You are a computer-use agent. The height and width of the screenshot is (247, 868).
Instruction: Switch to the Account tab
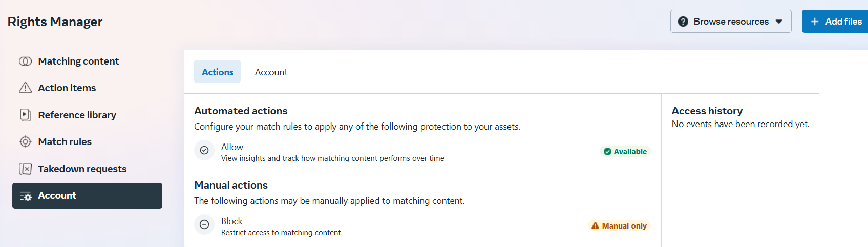pos(271,72)
